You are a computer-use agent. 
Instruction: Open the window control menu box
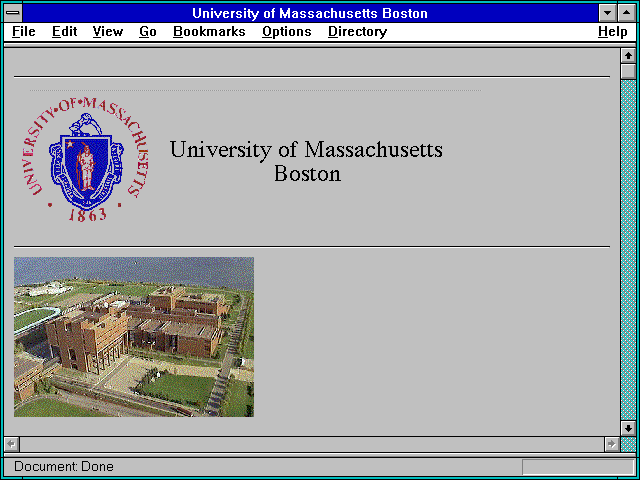[x=13, y=13]
